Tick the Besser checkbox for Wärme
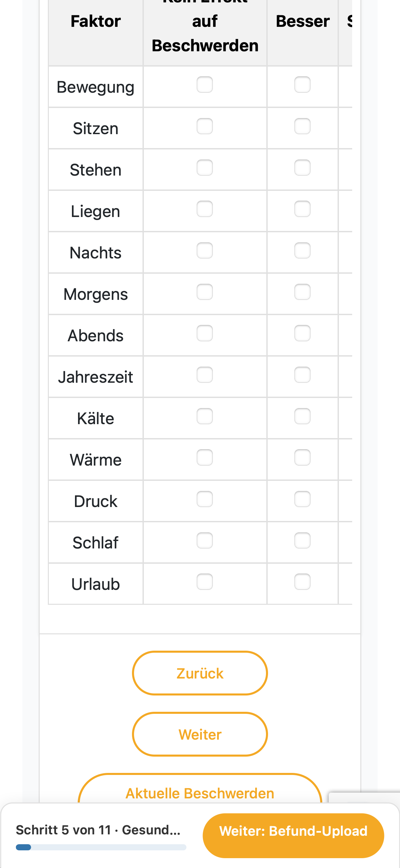Image resolution: width=400 pixels, height=868 pixels. click(302, 457)
